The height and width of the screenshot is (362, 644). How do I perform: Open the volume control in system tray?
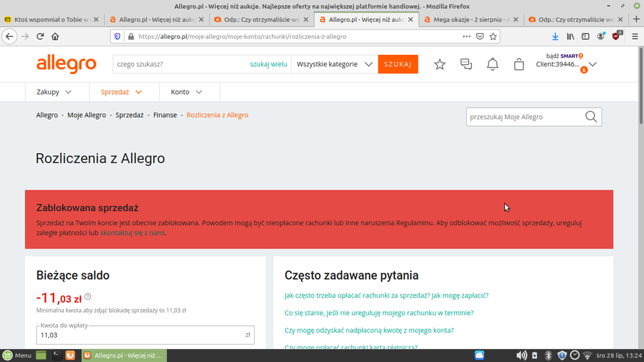click(522, 356)
